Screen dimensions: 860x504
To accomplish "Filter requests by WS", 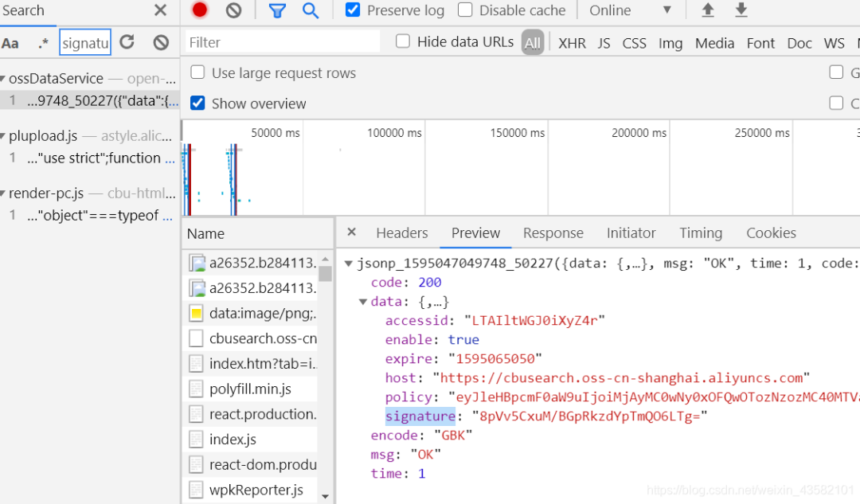I will click(x=834, y=43).
